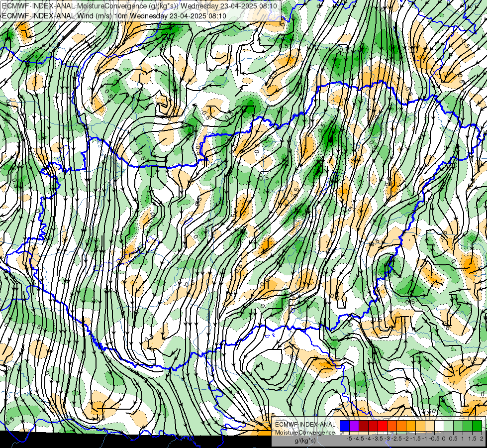Click the 1.5 legend tick label
The image size is (487, 448).
coord(473,439)
